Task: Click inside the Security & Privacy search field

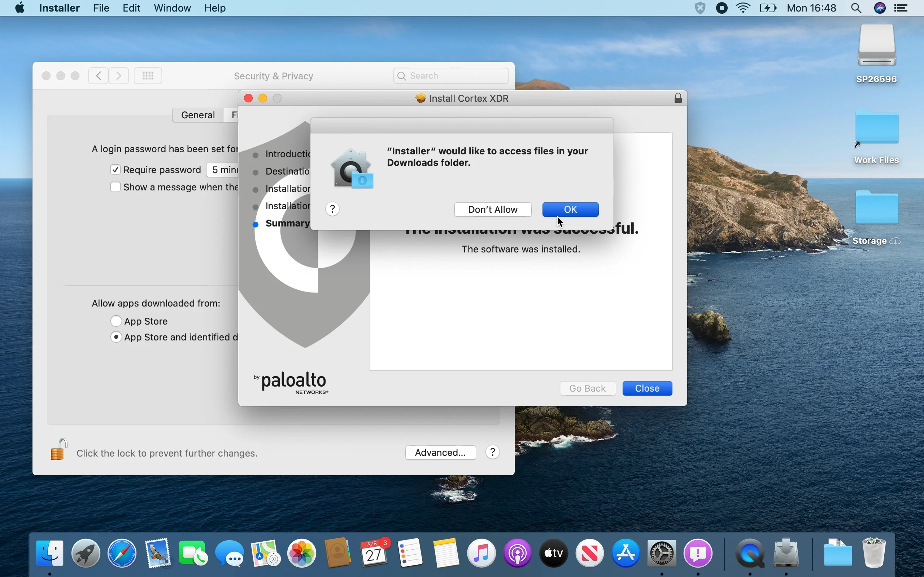Action: (x=450, y=76)
